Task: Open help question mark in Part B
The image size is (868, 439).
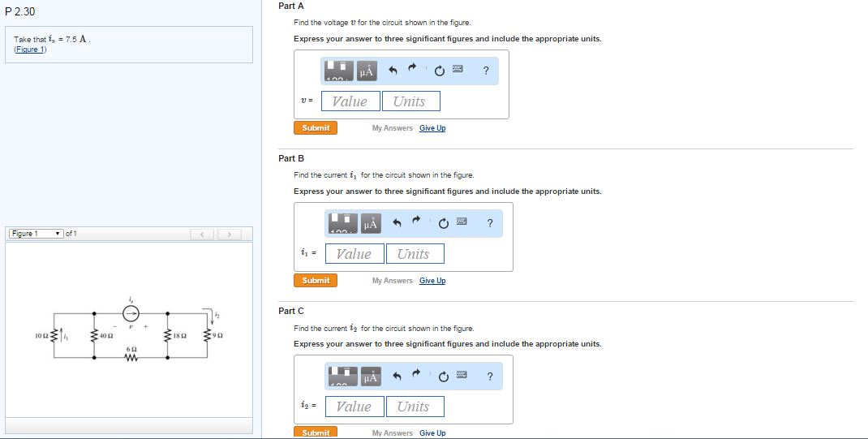Action: 490,223
